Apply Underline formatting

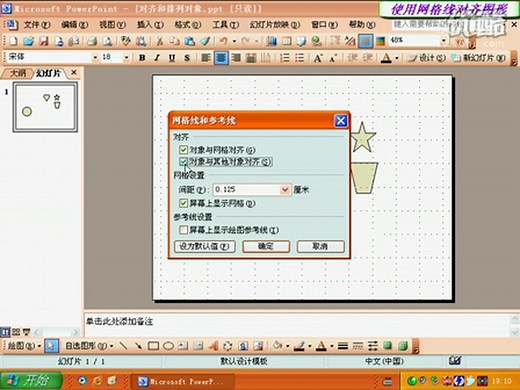(x=172, y=58)
